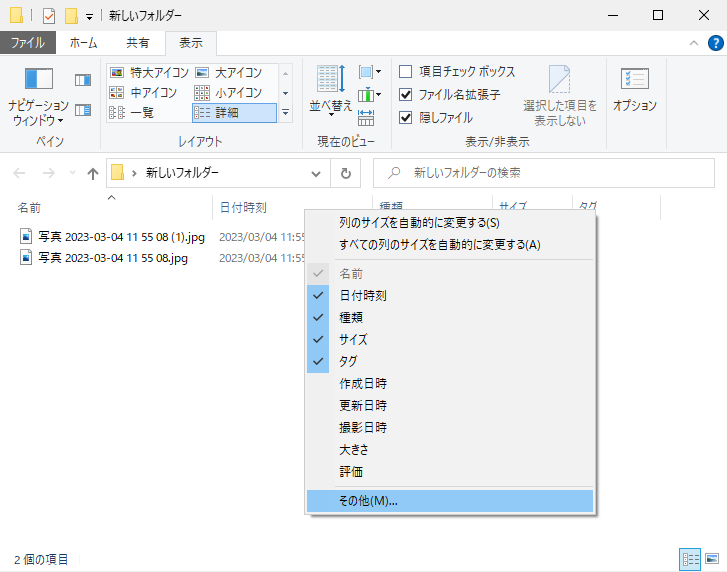Switch to the ホーム ribbon tab
727x572 pixels.
pyautogui.click(x=83, y=43)
